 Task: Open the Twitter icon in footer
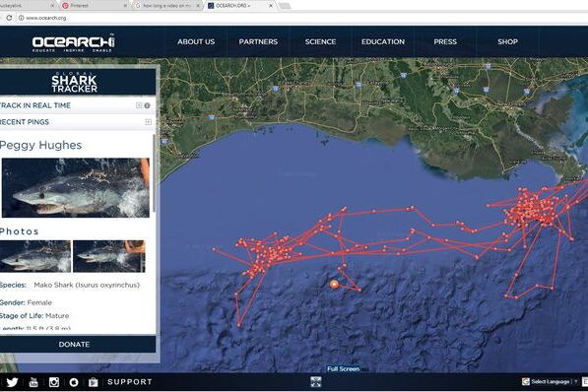pos(12,382)
